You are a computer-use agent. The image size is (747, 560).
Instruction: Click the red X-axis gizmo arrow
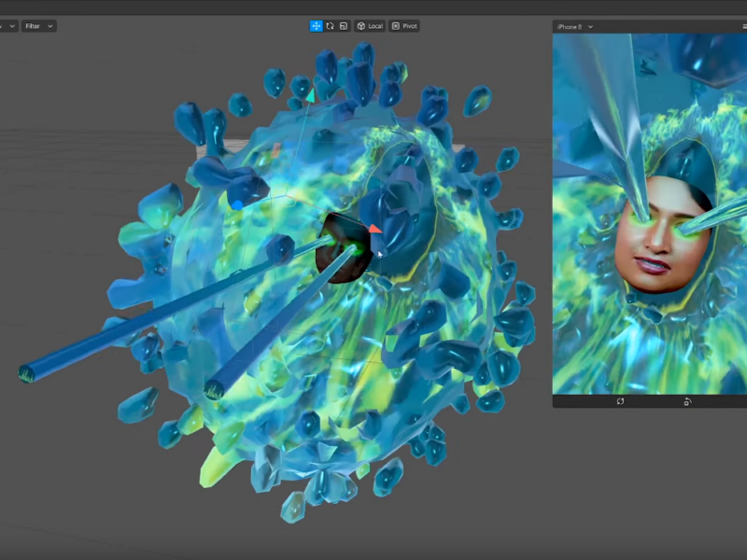(x=374, y=228)
